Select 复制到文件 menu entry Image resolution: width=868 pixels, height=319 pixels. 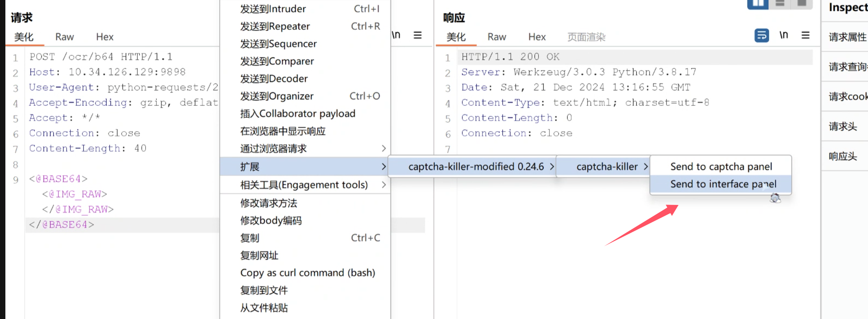[x=305, y=290]
